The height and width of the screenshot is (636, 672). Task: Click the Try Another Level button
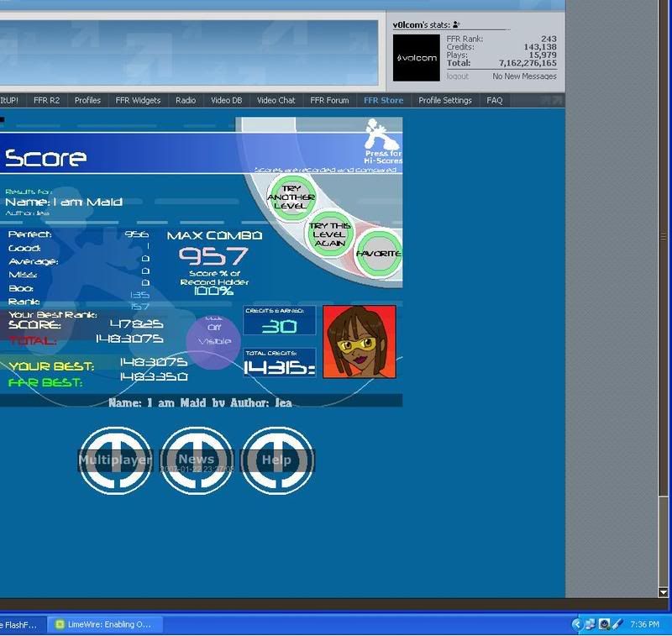[x=291, y=197]
